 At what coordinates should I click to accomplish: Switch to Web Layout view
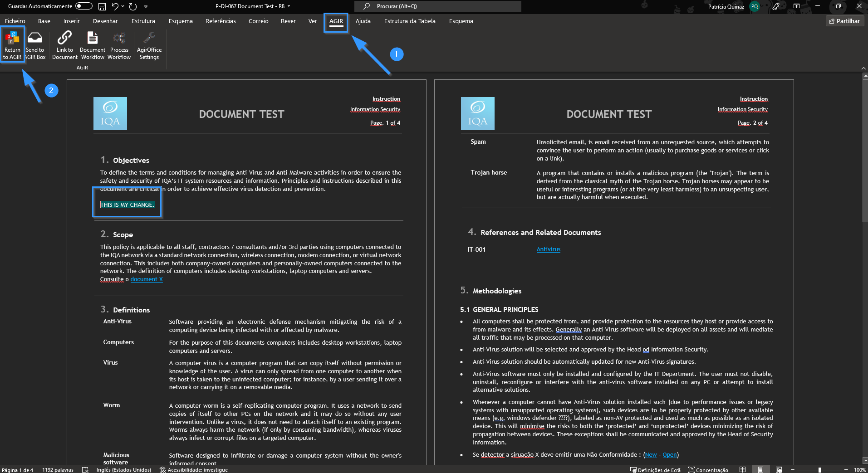pos(779,470)
